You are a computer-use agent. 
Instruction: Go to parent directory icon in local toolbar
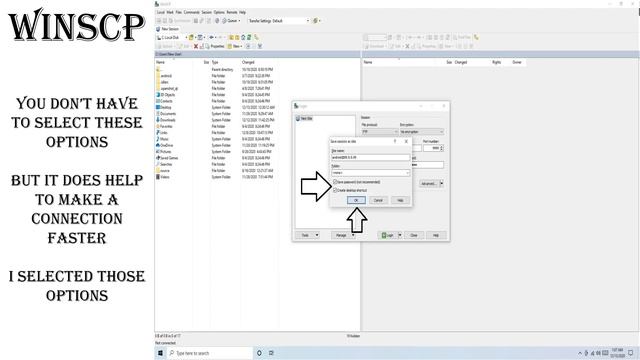tap(231, 38)
